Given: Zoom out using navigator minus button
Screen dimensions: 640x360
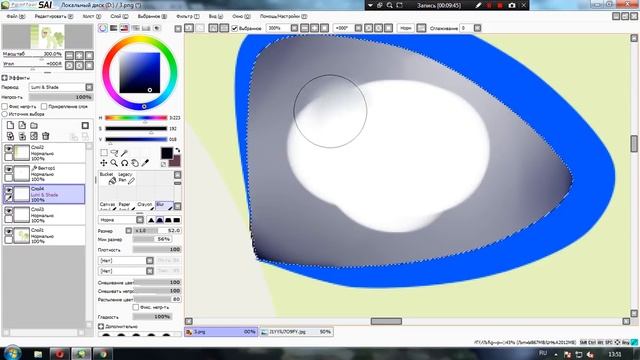Looking at the screenshot, I should (69, 56).
